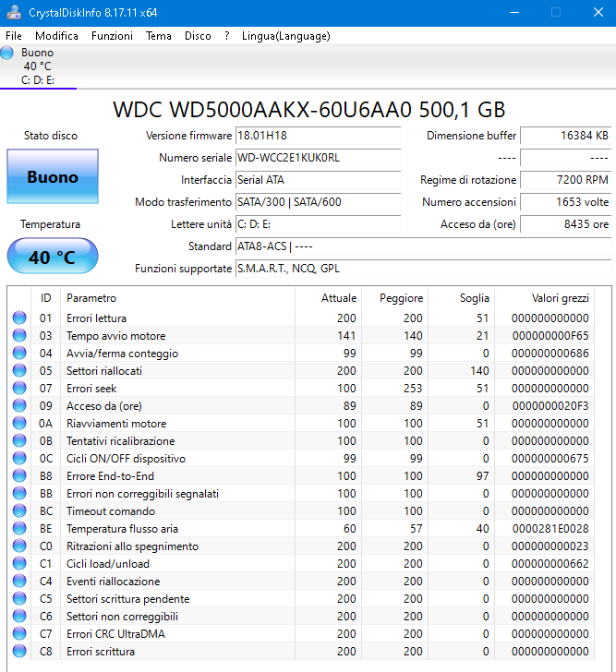The image size is (616, 672).
Task: Open the Funzioni menu
Action: point(112,36)
